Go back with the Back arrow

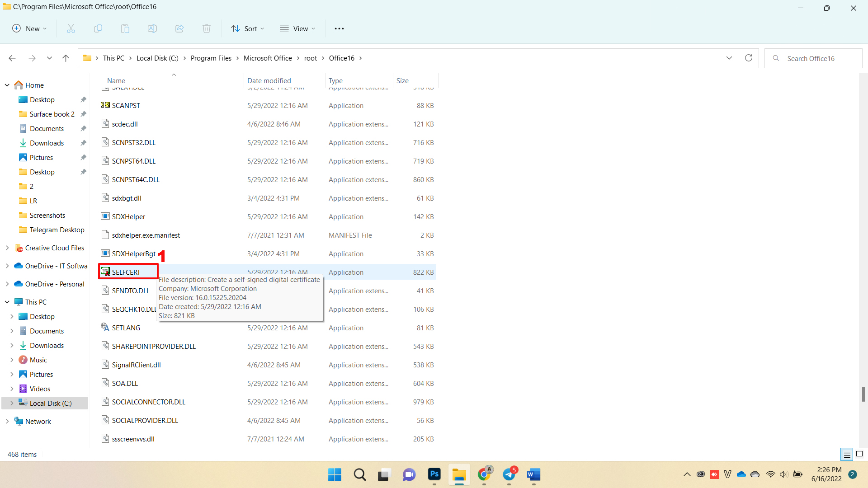[x=12, y=58]
